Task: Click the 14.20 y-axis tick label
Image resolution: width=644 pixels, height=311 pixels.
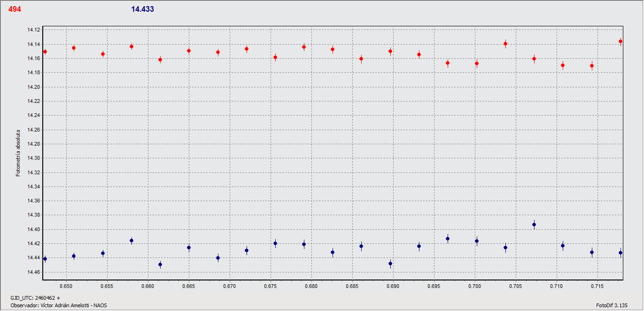Action: [x=34, y=87]
